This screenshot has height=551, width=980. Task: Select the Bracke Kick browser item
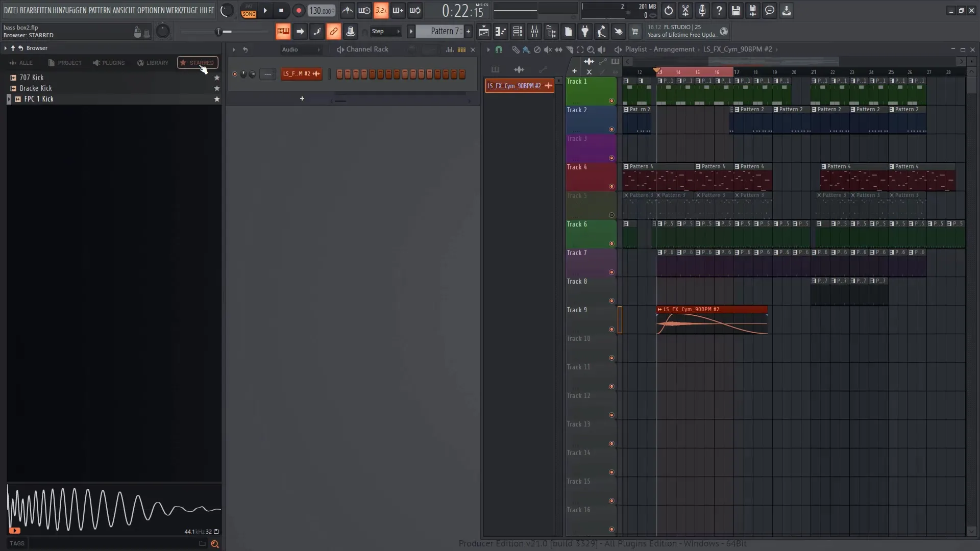click(x=114, y=88)
